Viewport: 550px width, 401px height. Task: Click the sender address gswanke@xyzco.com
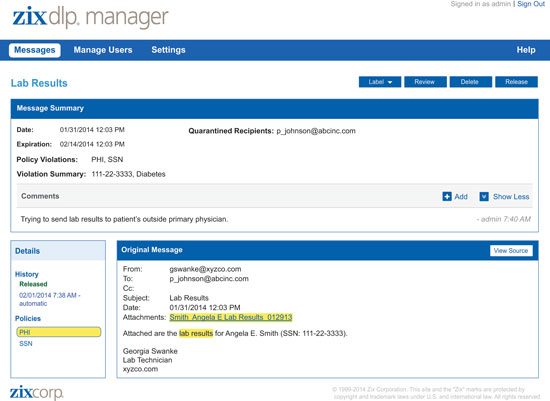tap(205, 269)
